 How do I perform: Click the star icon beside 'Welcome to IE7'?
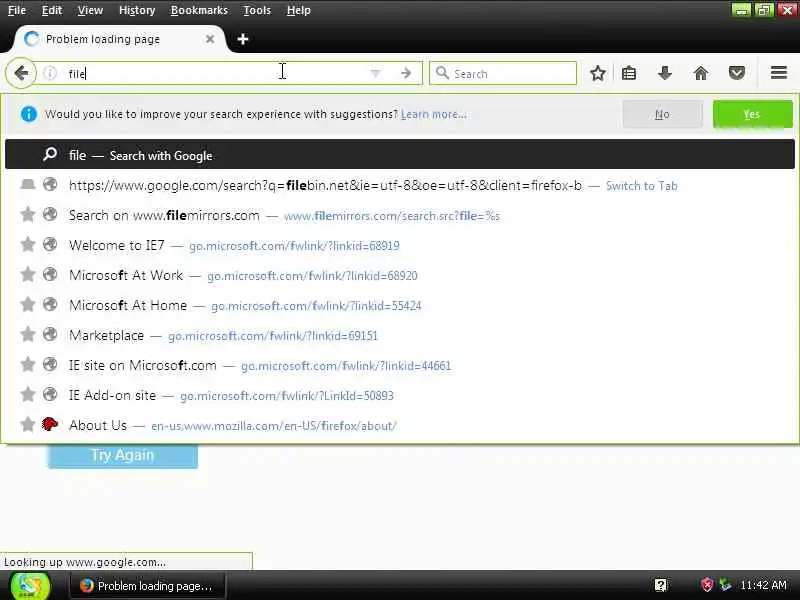point(28,245)
